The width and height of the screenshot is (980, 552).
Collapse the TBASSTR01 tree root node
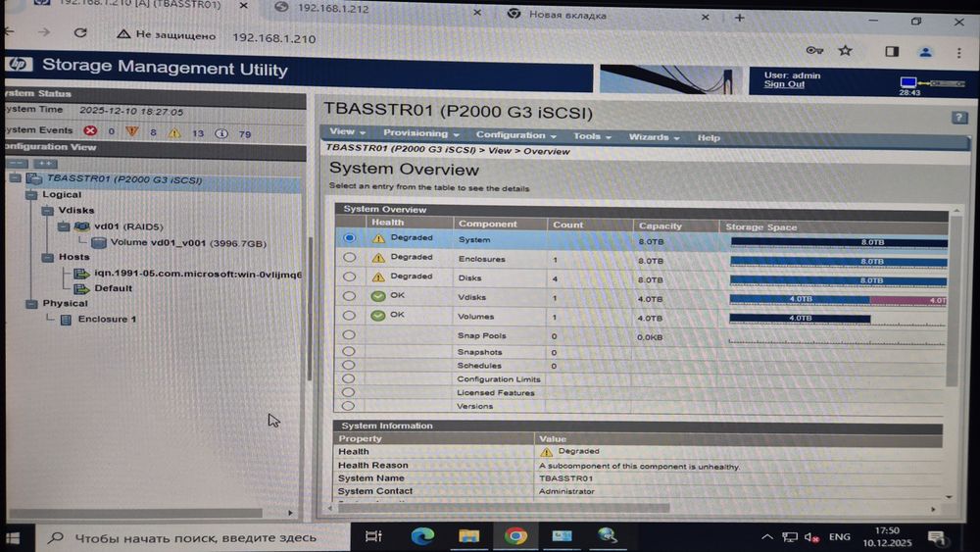pyautogui.click(x=16, y=178)
